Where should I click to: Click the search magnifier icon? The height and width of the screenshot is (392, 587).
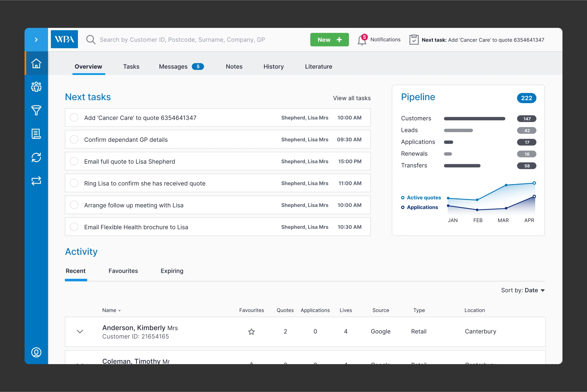click(91, 40)
